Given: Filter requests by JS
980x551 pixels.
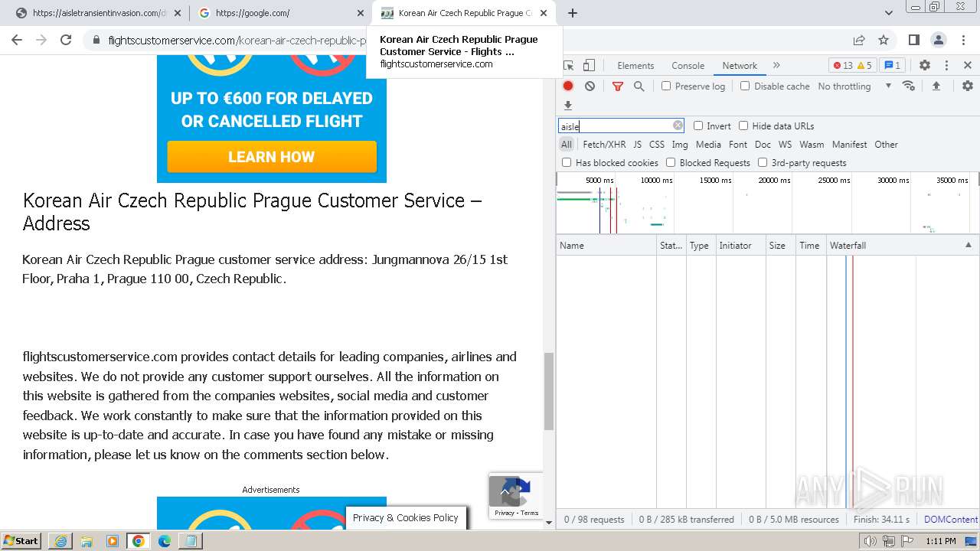Looking at the screenshot, I should click(x=637, y=144).
